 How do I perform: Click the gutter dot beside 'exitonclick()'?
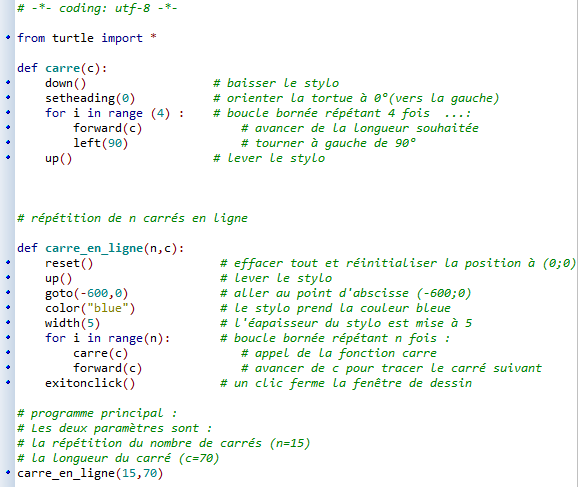[x=8, y=382]
